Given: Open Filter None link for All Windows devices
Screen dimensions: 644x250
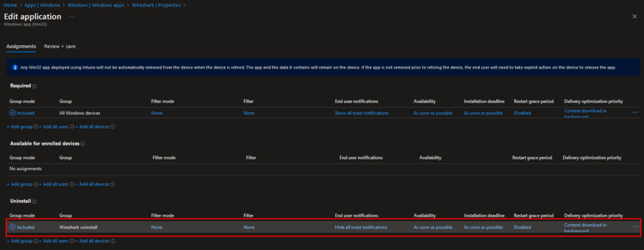Looking at the screenshot, I should pyautogui.click(x=249, y=113).
